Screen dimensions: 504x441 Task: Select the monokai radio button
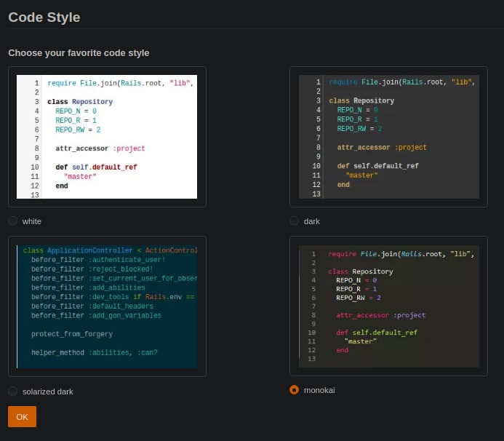[294, 390]
